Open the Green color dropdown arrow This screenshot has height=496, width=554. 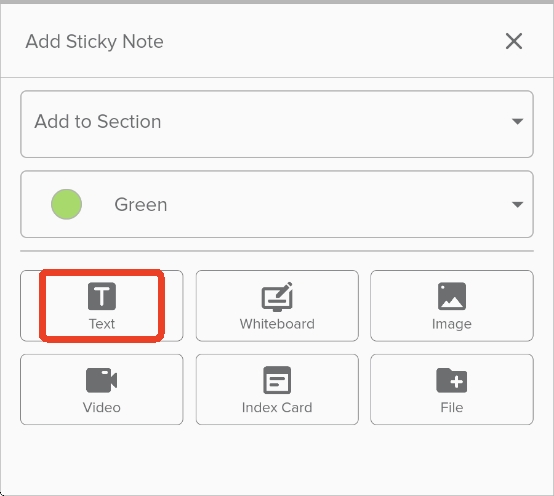(518, 205)
